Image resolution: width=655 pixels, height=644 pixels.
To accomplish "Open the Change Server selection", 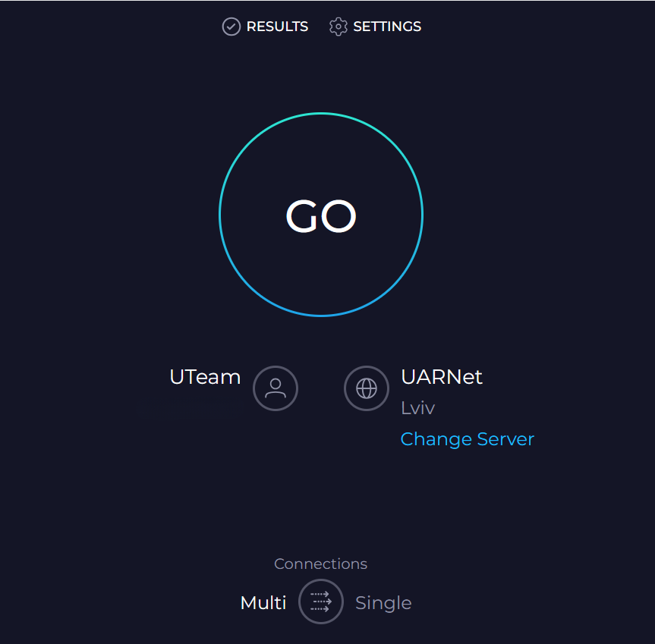I will point(467,439).
